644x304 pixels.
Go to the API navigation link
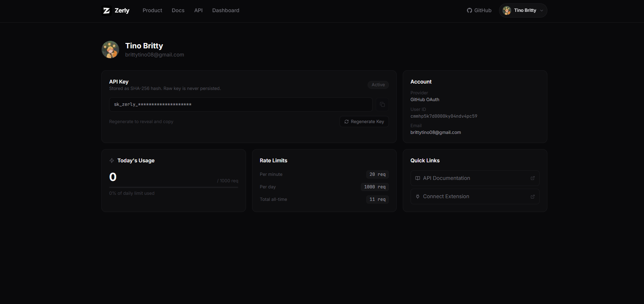click(198, 10)
